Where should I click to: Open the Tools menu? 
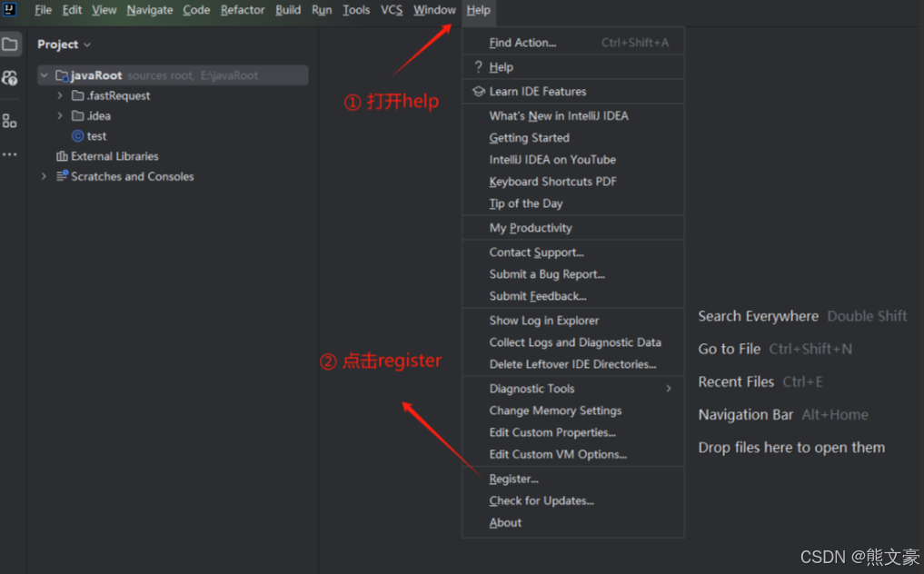(356, 10)
